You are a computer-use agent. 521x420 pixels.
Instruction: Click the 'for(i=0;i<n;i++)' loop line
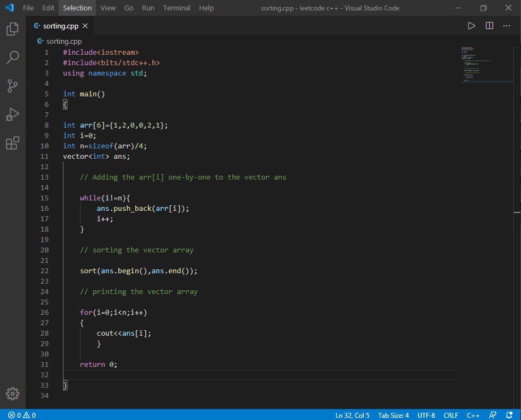(x=113, y=313)
